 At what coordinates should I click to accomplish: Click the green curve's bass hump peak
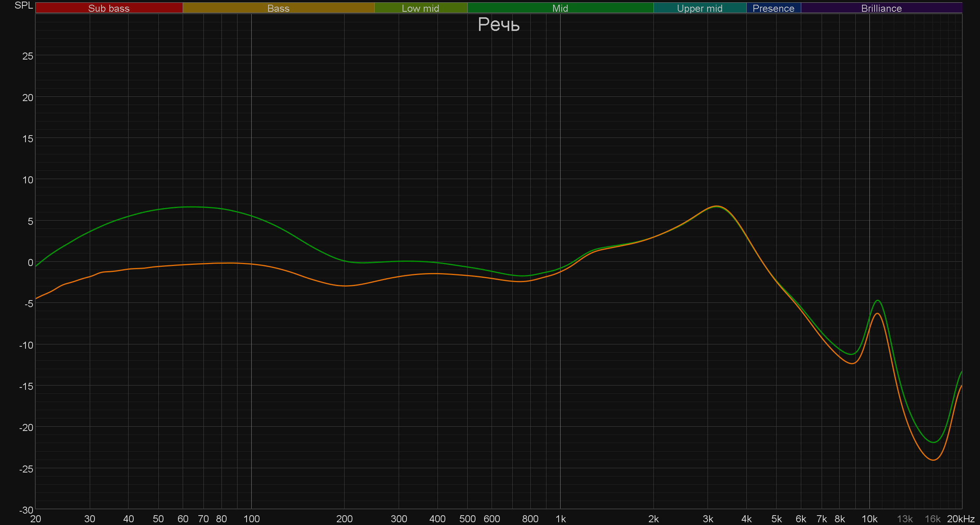click(x=192, y=207)
